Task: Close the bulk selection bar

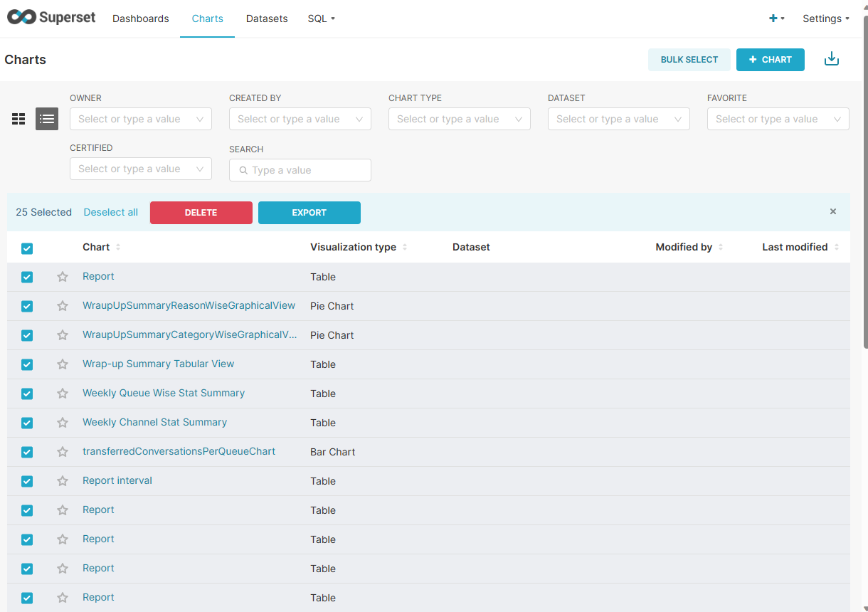Action: (x=832, y=211)
